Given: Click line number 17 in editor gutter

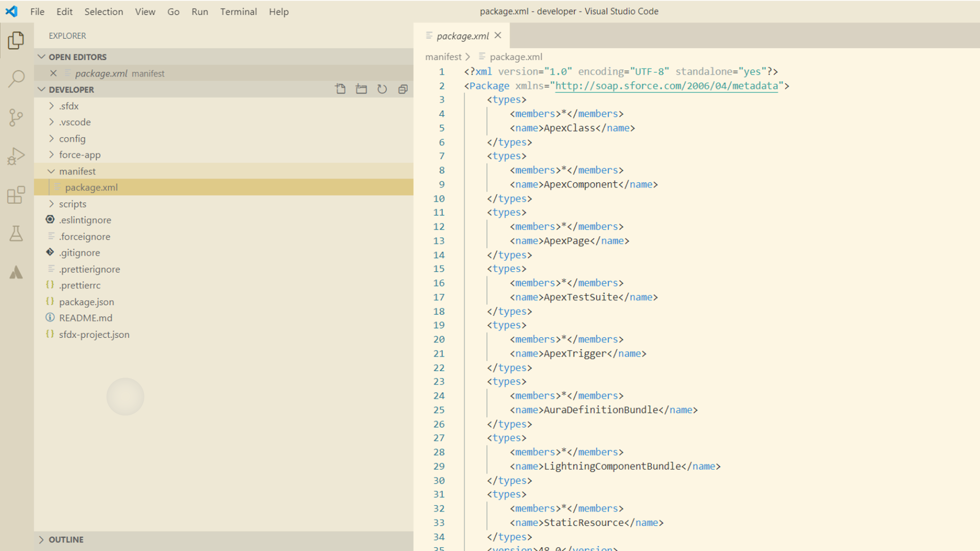Looking at the screenshot, I should [x=439, y=297].
